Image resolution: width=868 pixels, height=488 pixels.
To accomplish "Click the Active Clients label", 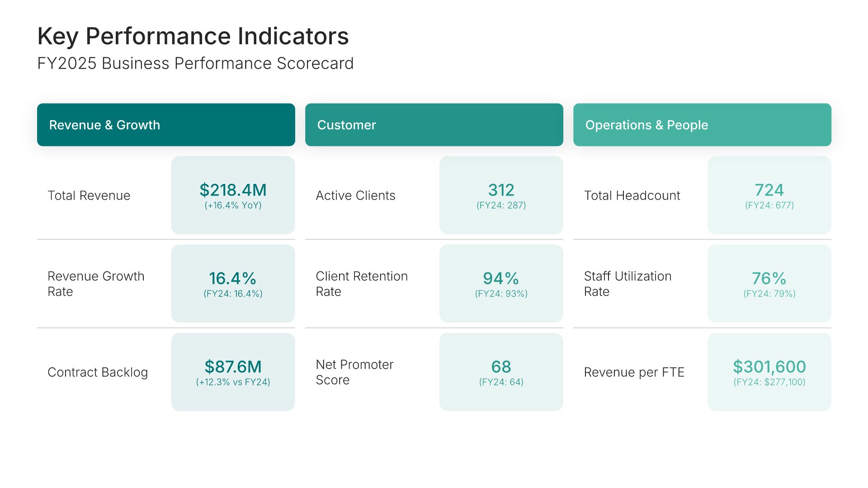I will click(x=355, y=196).
